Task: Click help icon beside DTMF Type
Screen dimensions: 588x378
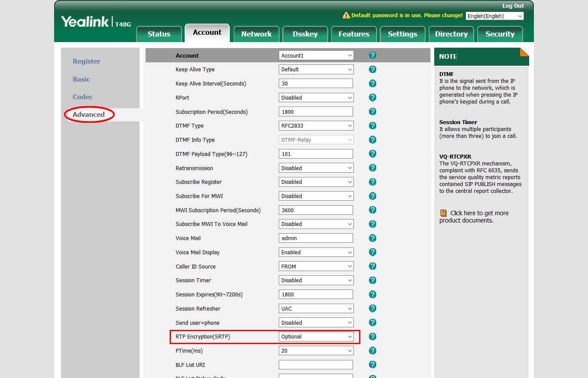Action: click(373, 125)
